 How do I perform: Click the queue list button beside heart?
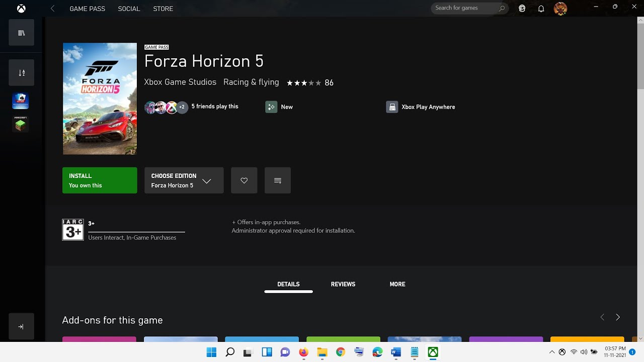278,180
